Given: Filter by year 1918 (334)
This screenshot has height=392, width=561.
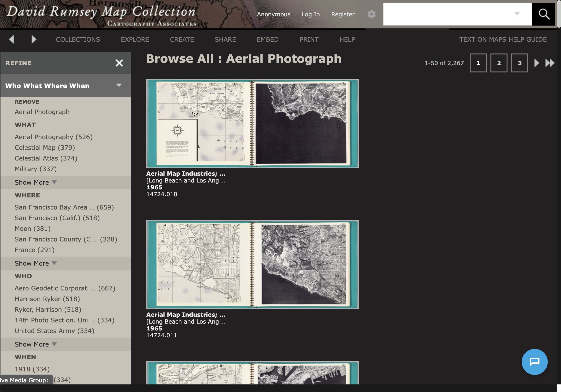Looking at the screenshot, I should click(x=32, y=369).
